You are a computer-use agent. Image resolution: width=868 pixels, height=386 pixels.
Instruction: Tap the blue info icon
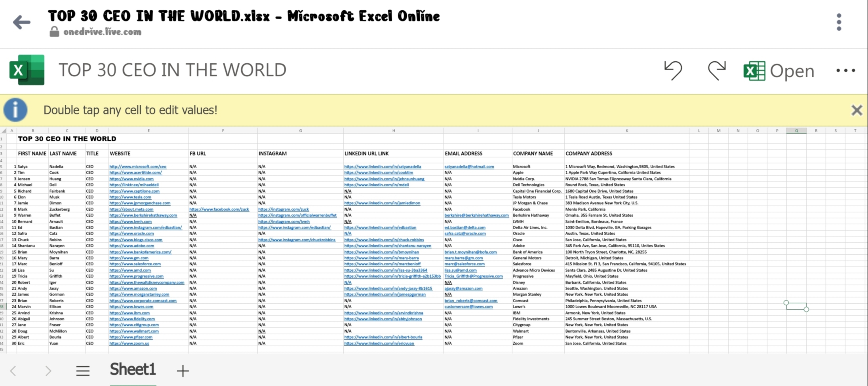(x=15, y=110)
